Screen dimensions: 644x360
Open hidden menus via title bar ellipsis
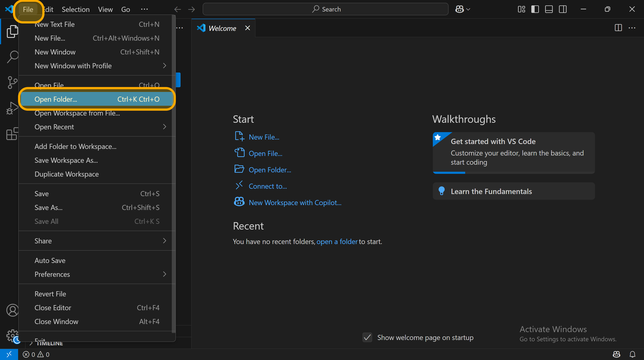click(x=144, y=9)
